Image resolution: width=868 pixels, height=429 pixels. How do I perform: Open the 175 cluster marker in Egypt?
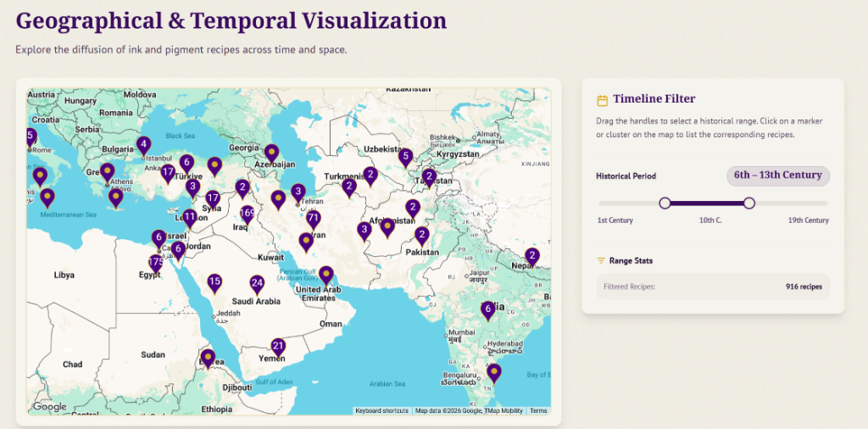pos(156,263)
